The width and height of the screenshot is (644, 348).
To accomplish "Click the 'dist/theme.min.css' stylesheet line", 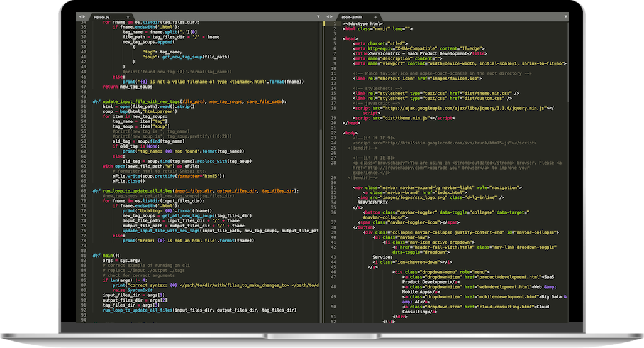I will coord(436,93).
